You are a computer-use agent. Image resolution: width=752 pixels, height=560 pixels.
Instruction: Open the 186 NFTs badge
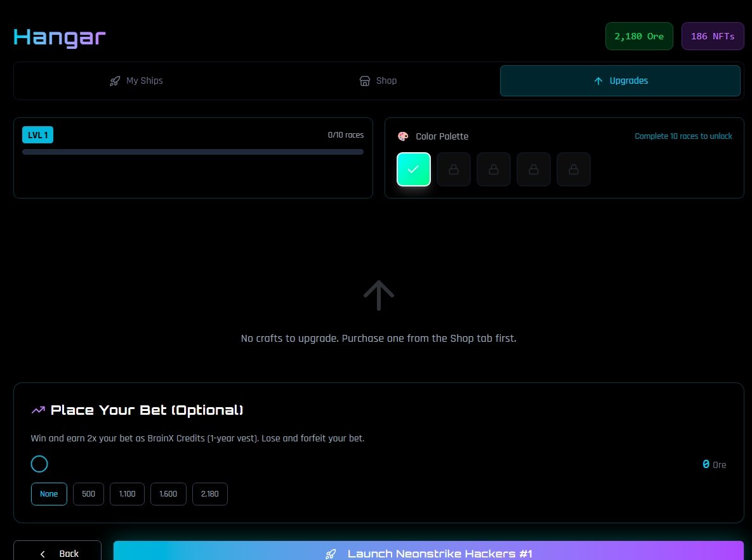[x=712, y=36]
